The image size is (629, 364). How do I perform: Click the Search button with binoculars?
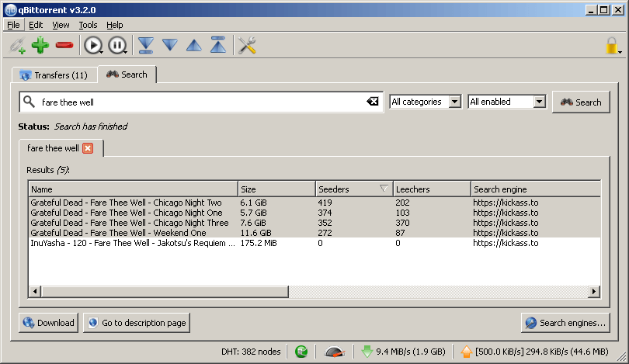[581, 102]
